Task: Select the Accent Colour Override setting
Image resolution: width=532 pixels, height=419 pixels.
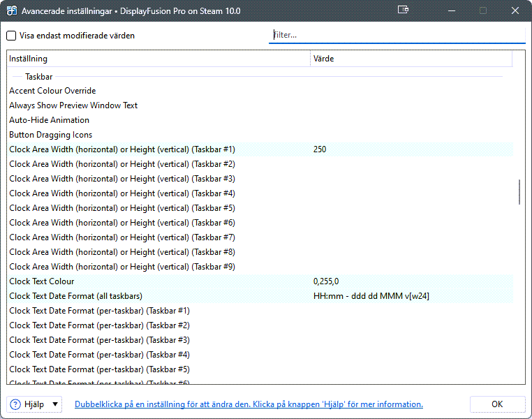Action: click(52, 91)
